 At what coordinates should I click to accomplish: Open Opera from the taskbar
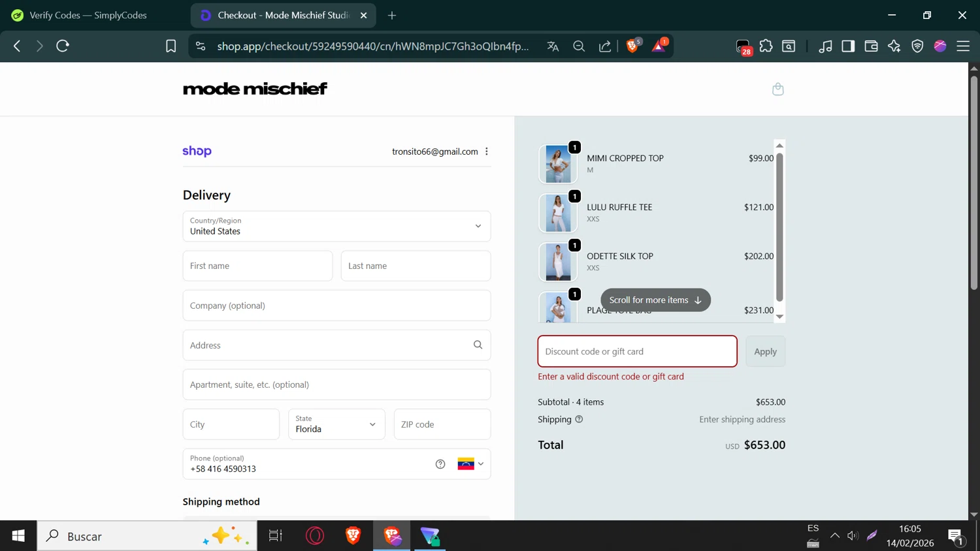(x=315, y=536)
